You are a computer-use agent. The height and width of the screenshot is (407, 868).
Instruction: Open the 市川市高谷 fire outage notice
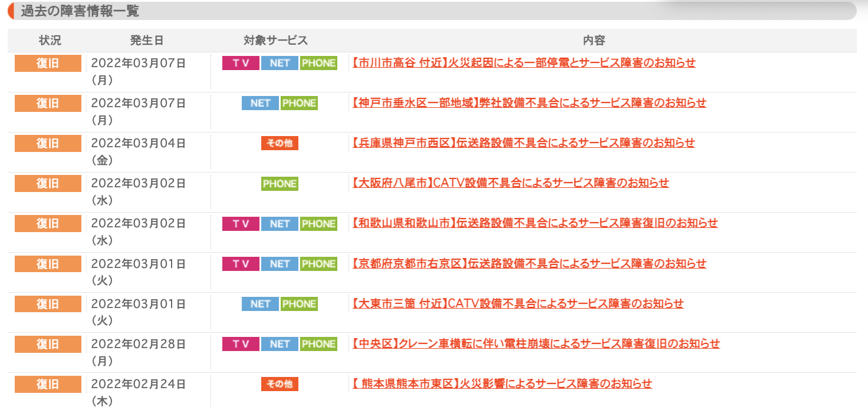pos(524,62)
